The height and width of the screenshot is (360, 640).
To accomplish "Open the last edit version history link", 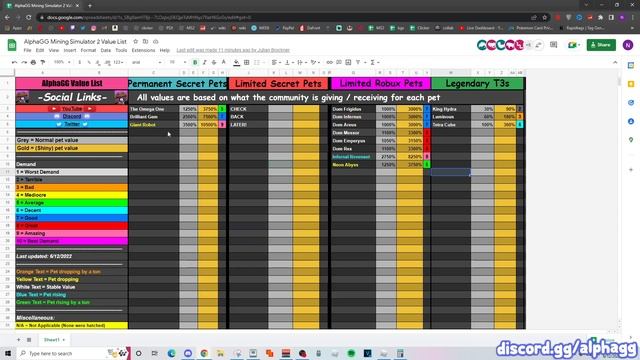I will point(233,50).
